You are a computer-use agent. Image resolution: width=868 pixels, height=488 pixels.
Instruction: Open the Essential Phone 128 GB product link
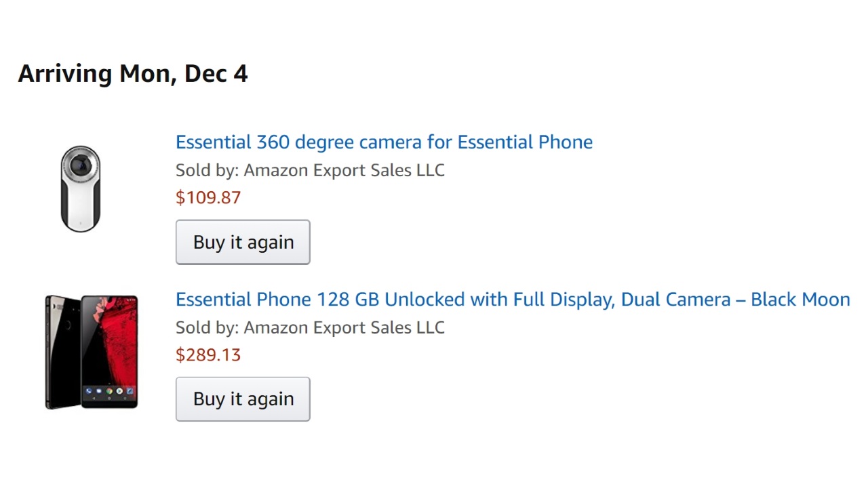tap(512, 300)
